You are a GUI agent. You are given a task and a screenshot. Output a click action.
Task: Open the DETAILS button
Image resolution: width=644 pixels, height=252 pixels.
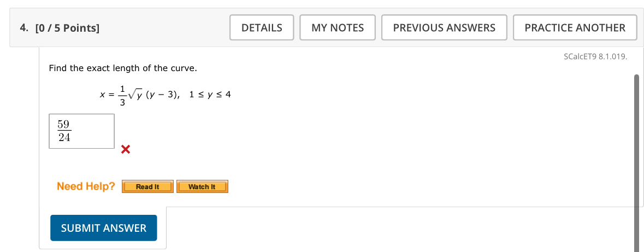(262, 27)
